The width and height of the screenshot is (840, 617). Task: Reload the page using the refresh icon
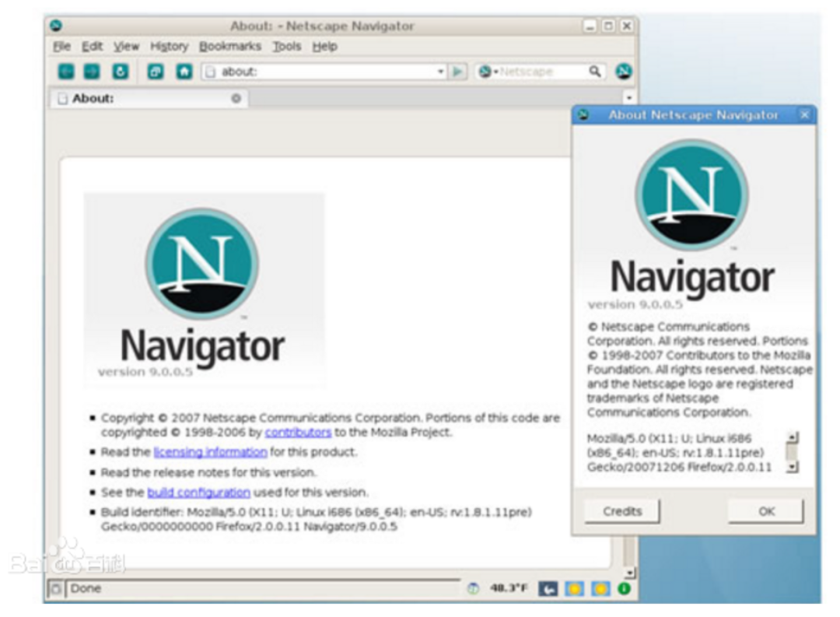tap(121, 72)
